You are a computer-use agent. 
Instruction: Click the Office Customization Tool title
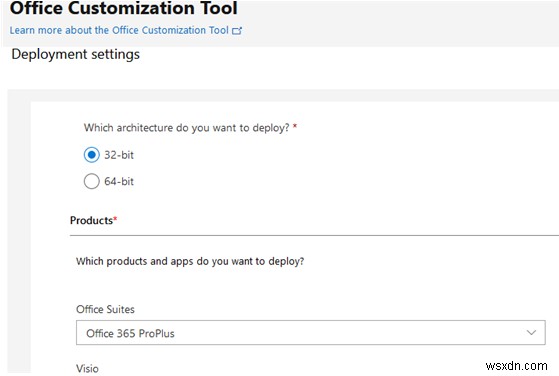click(124, 8)
